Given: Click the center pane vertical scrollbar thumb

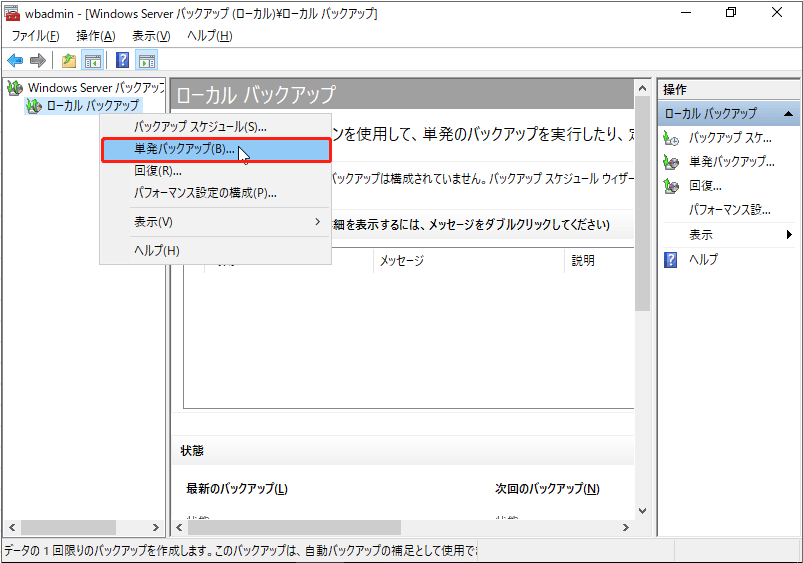Looking at the screenshot, I should coord(642,203).
